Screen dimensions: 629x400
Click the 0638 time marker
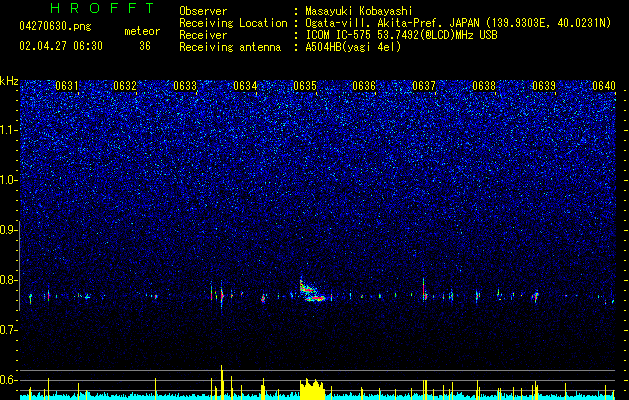pyautogui.click(x=484, y=86)
